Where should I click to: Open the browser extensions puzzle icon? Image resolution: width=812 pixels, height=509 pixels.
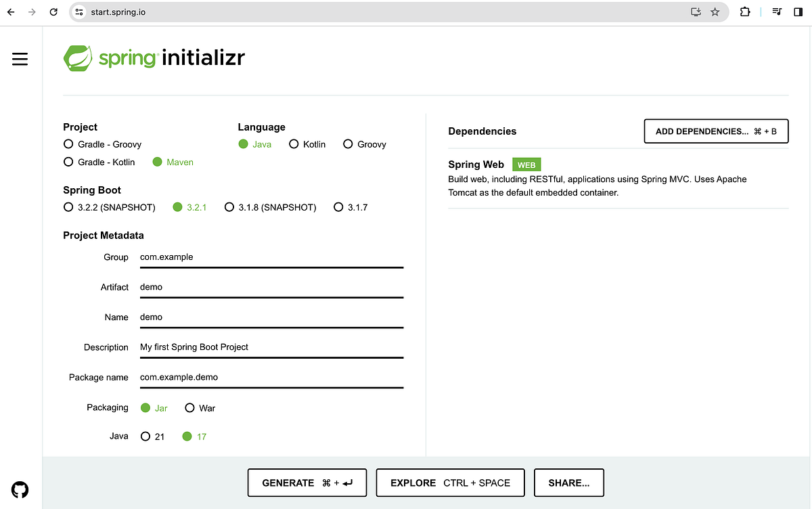[x=745, y=12]
